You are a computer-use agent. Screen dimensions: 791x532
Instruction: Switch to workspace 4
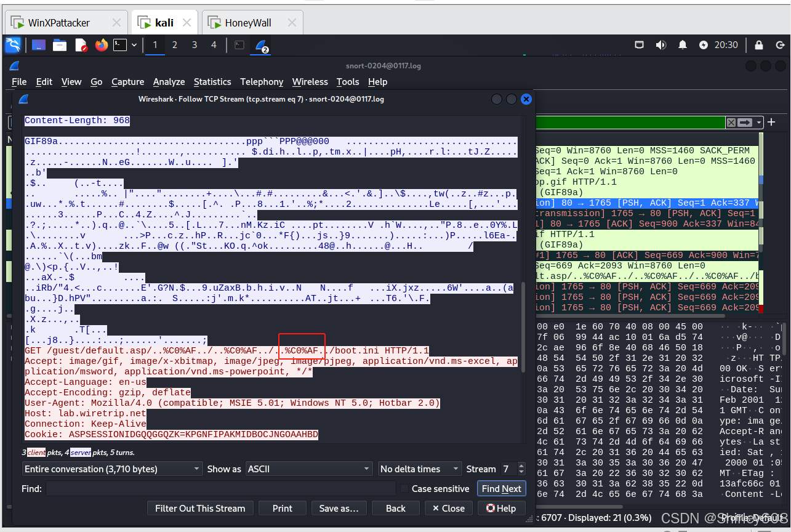point(214,45)
